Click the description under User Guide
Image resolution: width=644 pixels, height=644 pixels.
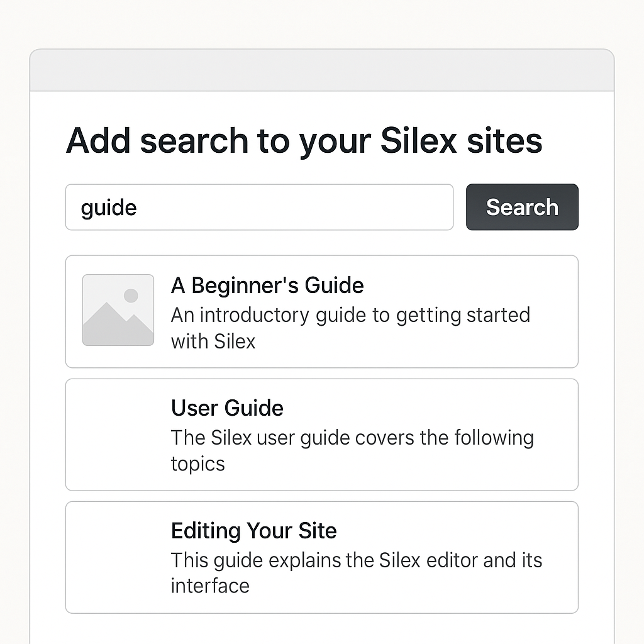352,450
